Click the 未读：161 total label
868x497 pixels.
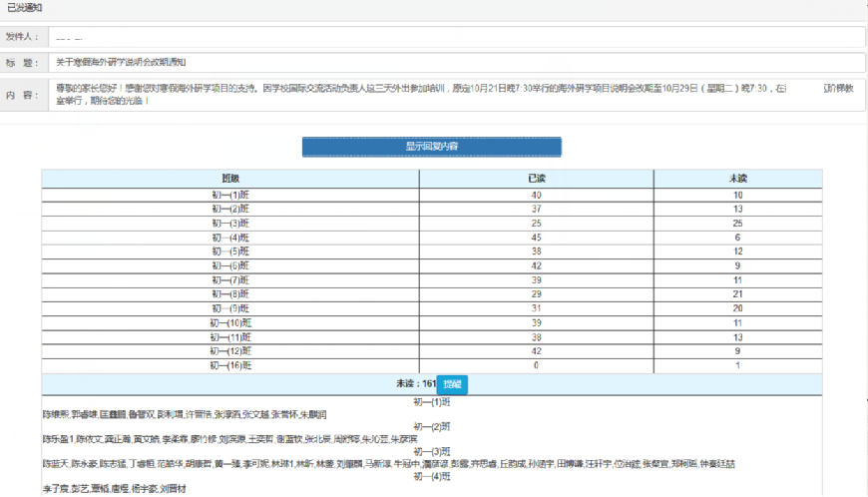tap(416, 383)
